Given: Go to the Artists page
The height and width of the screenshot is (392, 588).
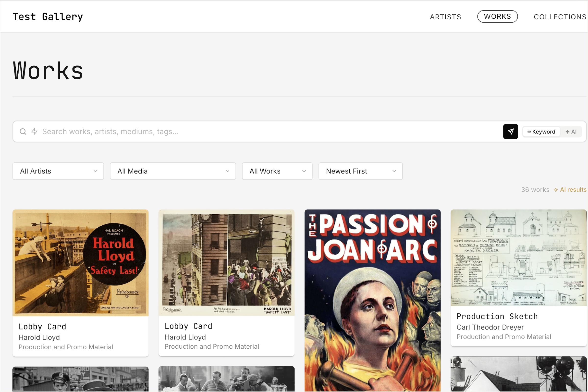Looking at the screenshot, I should pyautogui.click(x=445, y=17).
